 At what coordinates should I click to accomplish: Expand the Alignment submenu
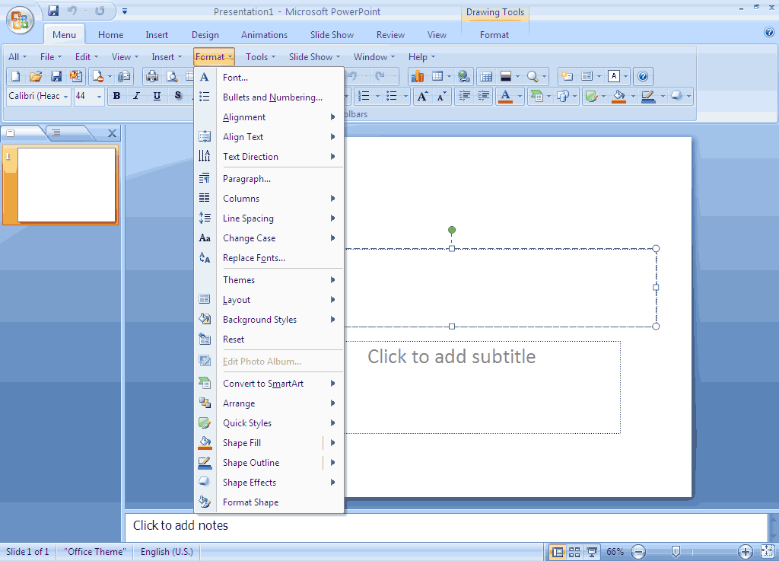pyautogui.click(x=280, y=117)
